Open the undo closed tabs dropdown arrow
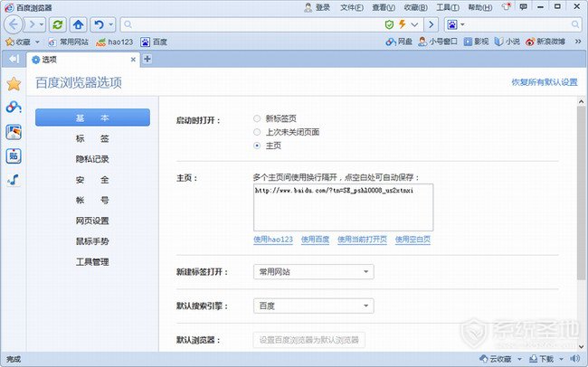588x367 pixels. coord(111,24)
